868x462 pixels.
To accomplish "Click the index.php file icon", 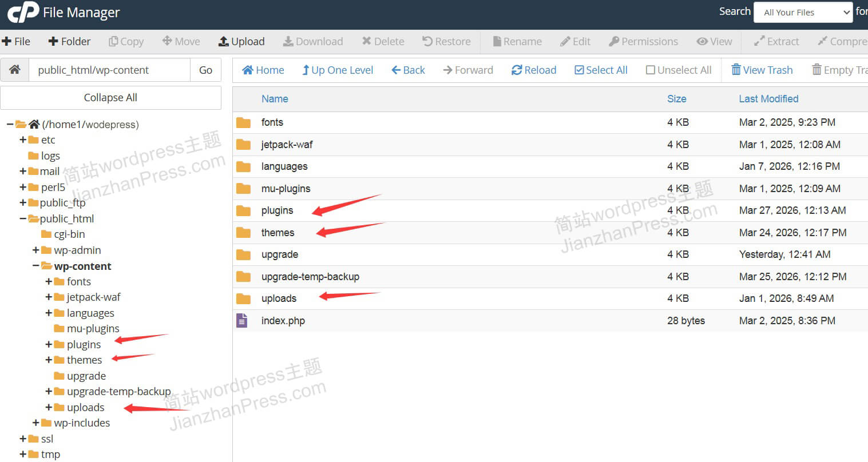I will click(242, 321).
